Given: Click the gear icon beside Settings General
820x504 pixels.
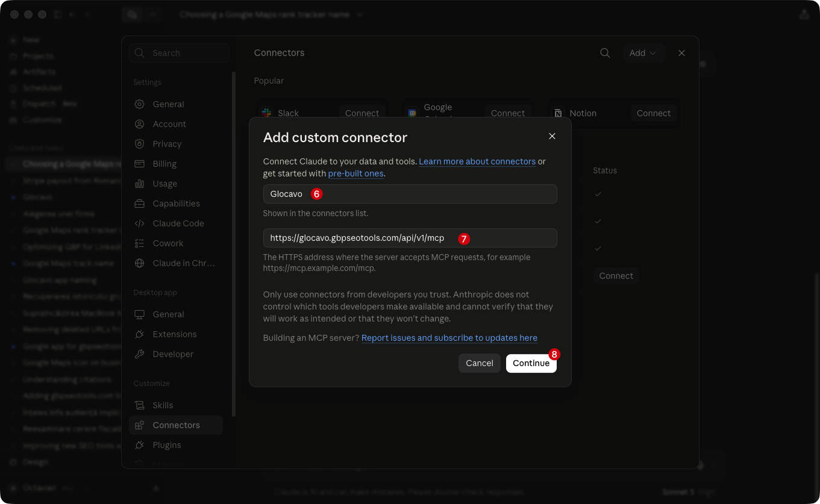Looking at the screenshot, I should coord(140,104).
